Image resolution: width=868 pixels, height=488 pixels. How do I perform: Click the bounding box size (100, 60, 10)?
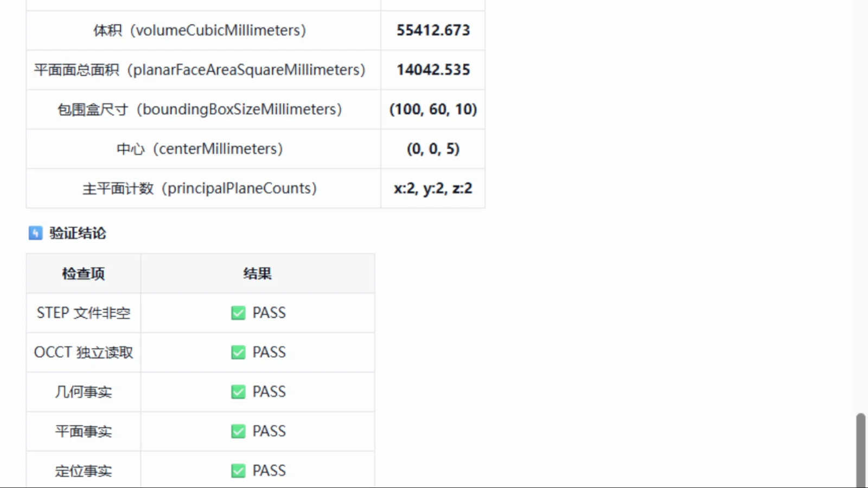point(433,110)
